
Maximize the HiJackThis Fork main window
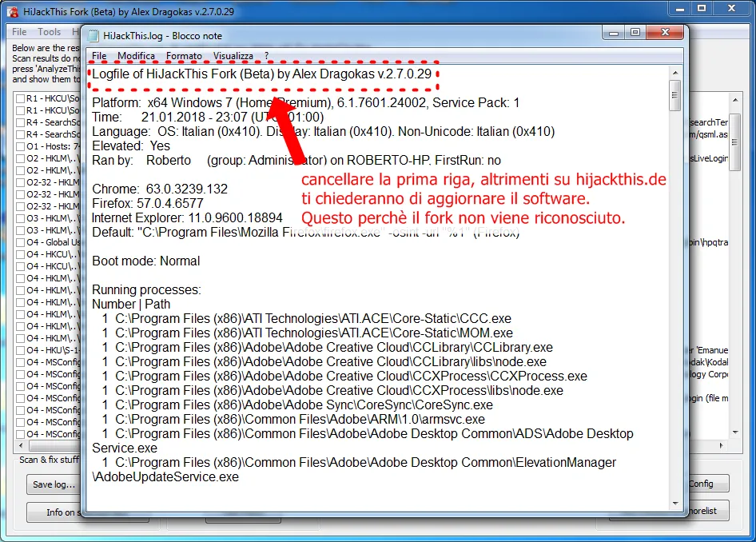click(x=702, y=9)
